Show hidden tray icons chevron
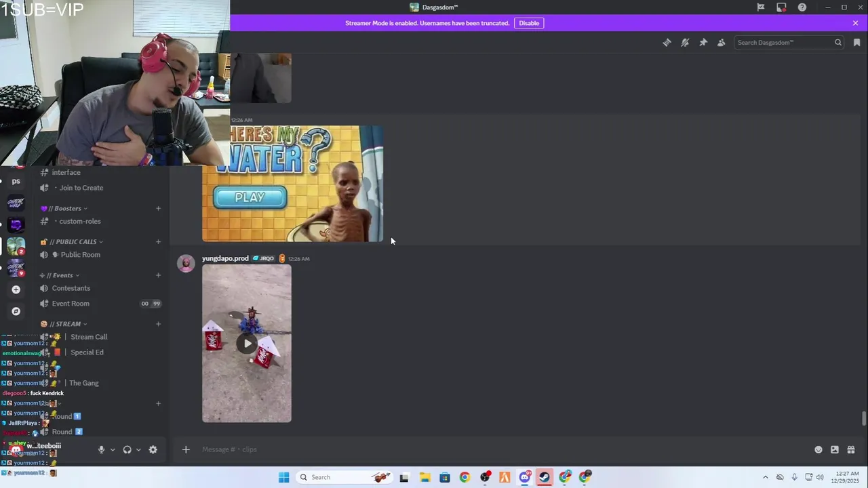 (x=766, y=477)
